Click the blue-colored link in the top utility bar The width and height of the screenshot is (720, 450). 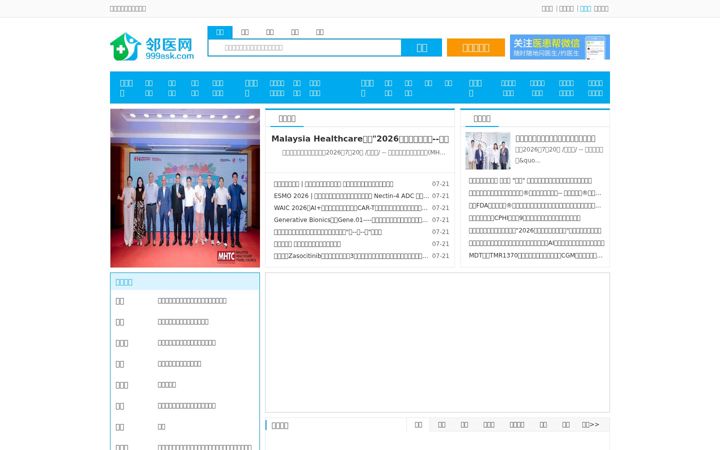(x=585, y=9)
